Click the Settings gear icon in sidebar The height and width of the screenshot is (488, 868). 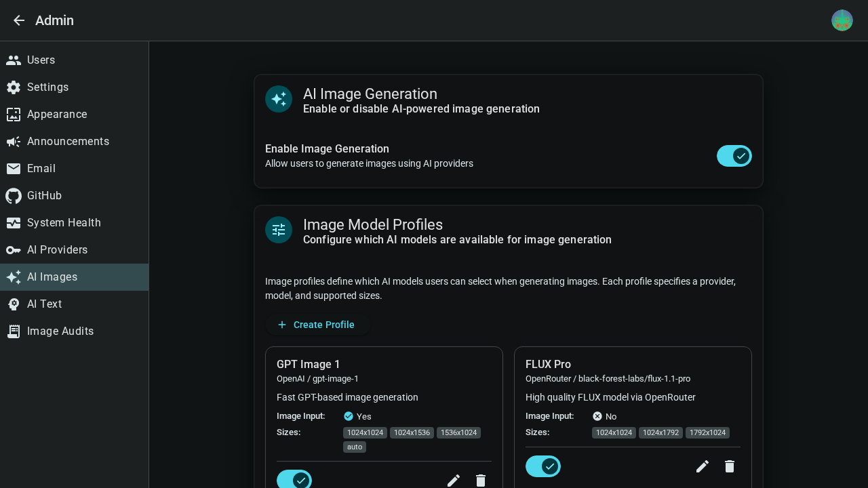pos(14,87)
